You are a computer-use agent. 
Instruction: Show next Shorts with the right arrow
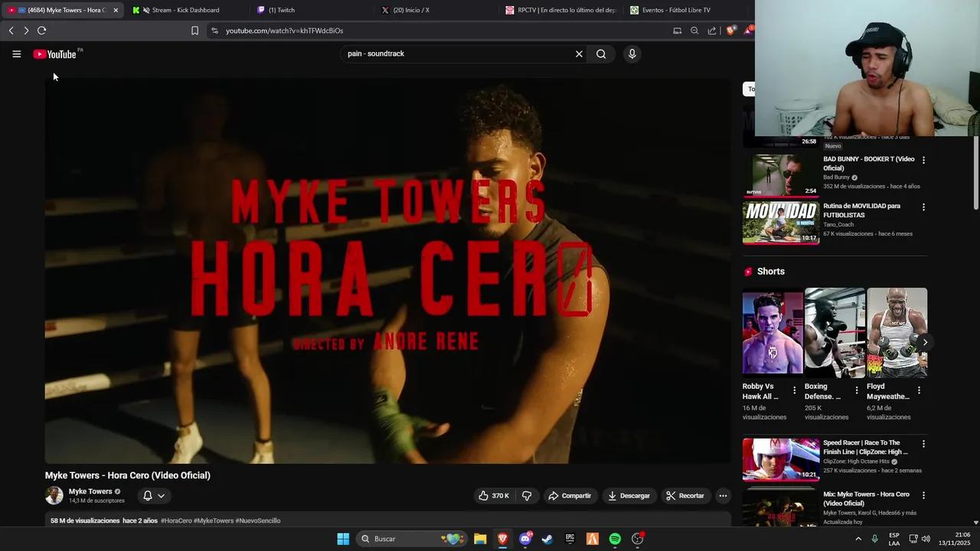(x=925, y=342)
